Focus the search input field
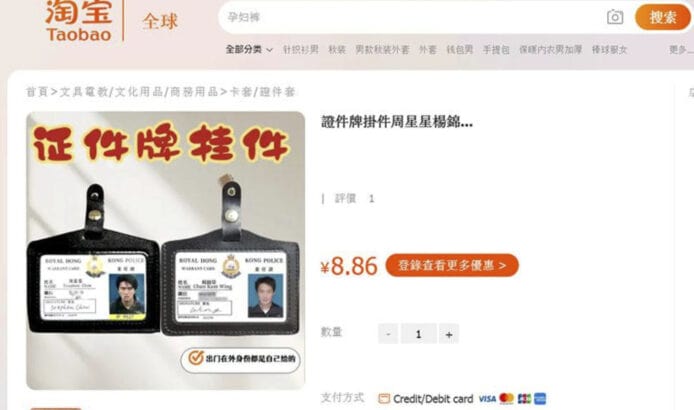Screen dimensions: 694x410 click(412, 17)
